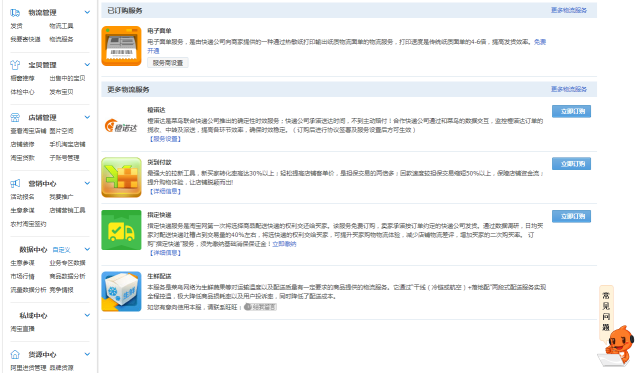Click the blue 生鲜配送 box icon
The width and height of the screenshot is (640, 373).
point(121,291)
